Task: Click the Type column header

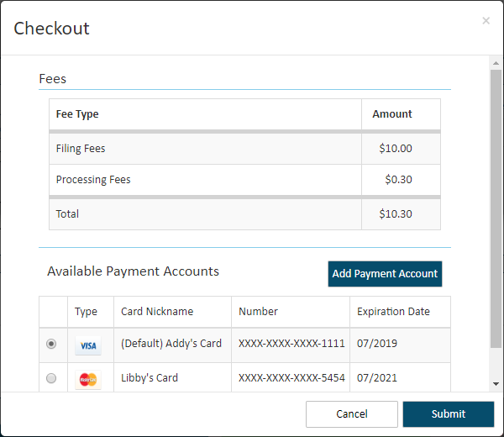Action: click(x=86, y=312)
